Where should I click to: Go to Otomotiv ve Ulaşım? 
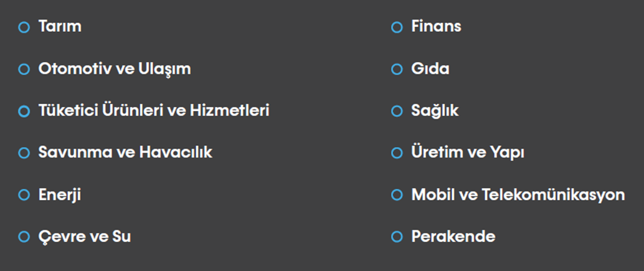pyautogui.click(x=115, y=69)
